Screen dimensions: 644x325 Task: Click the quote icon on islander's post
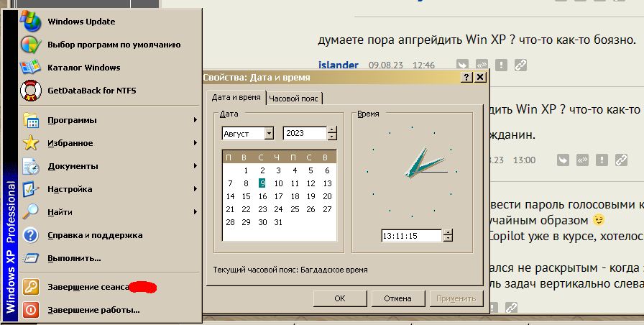pos(482,65)
